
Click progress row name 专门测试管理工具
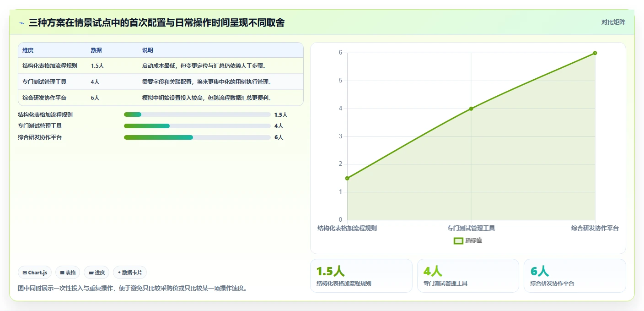coord(40,126)
